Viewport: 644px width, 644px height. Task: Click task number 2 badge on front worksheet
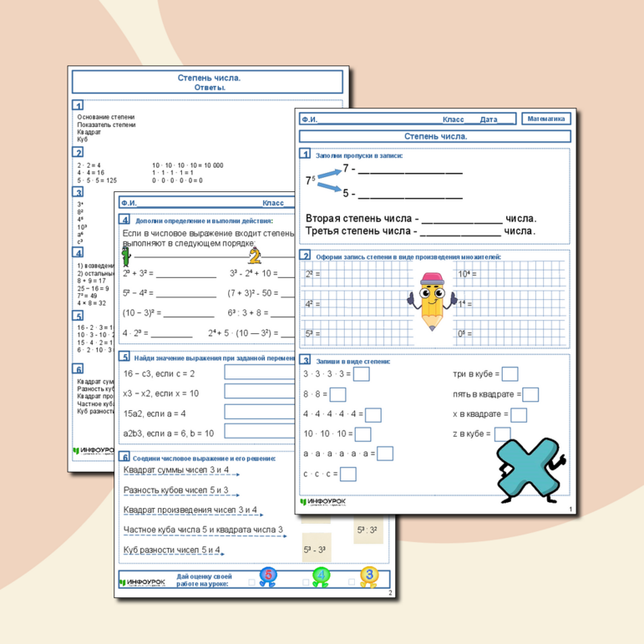pyautogui.click(x=305, y=255)
